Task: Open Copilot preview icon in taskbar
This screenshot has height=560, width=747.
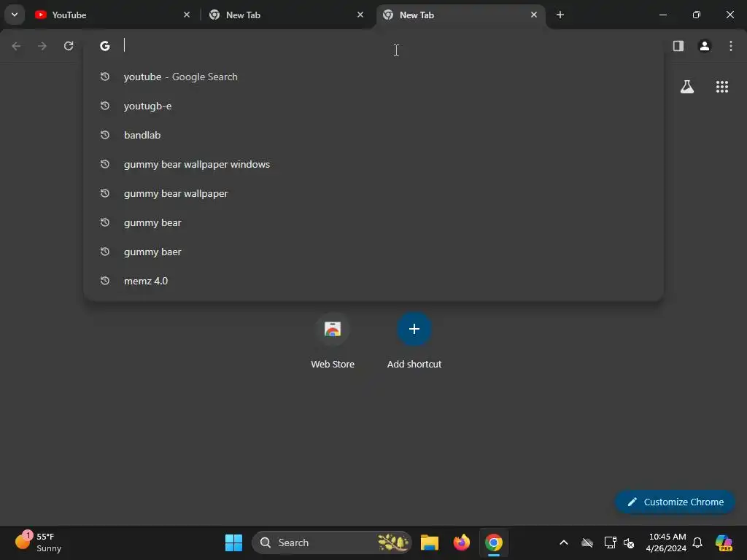Action: 724,542
